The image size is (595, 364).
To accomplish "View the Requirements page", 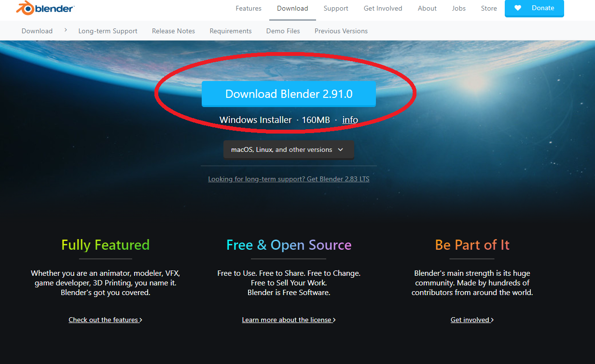I will [231, 31].
